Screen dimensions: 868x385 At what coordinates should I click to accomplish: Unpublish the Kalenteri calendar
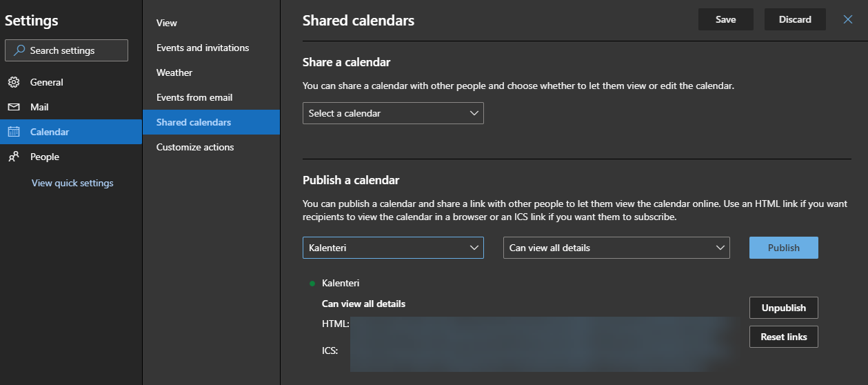click(783, 308)
